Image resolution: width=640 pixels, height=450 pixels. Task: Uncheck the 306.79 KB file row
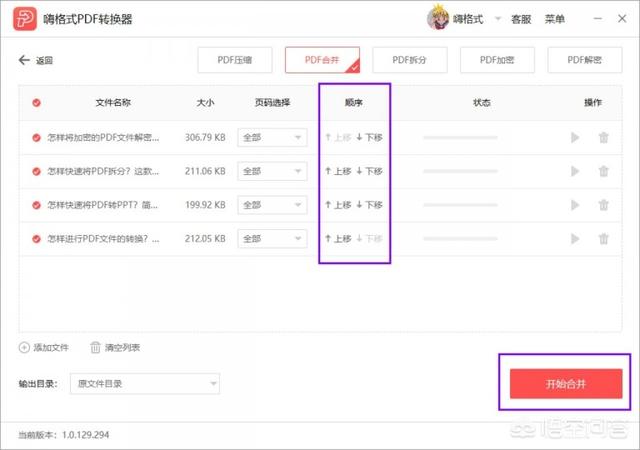[x=36, y=138]
